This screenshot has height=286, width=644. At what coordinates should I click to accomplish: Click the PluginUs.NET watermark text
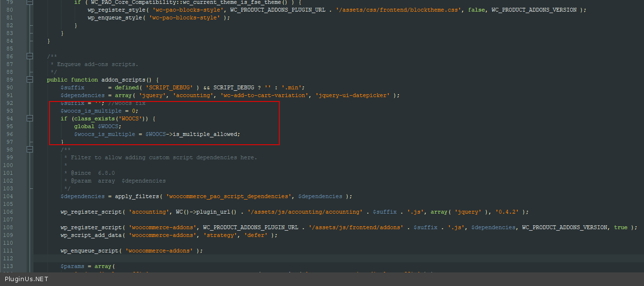coord(27,279)
